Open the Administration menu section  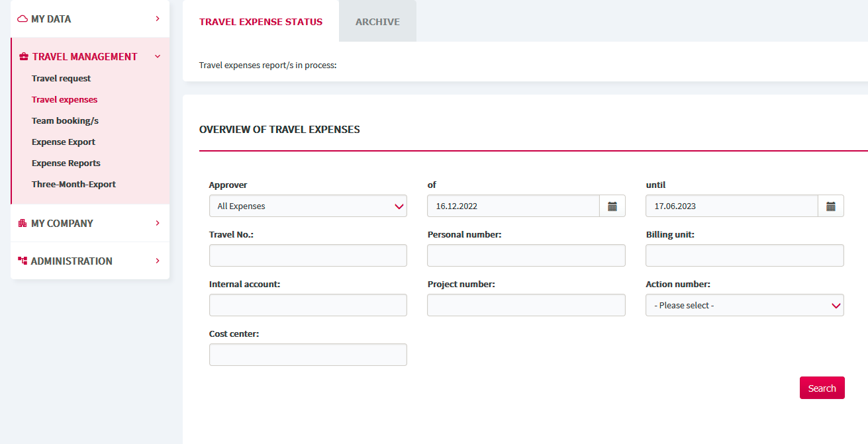(90, 261)
